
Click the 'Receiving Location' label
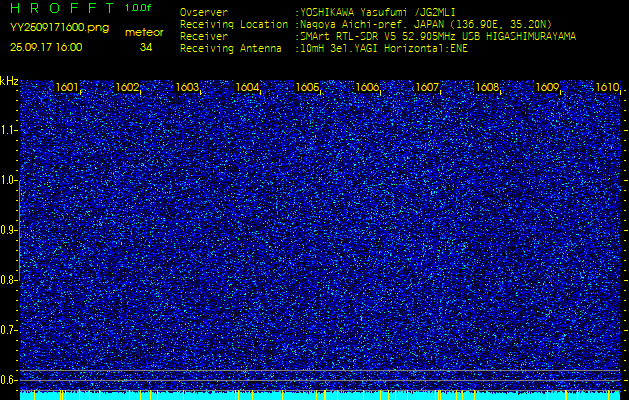[x=234, y=24]
